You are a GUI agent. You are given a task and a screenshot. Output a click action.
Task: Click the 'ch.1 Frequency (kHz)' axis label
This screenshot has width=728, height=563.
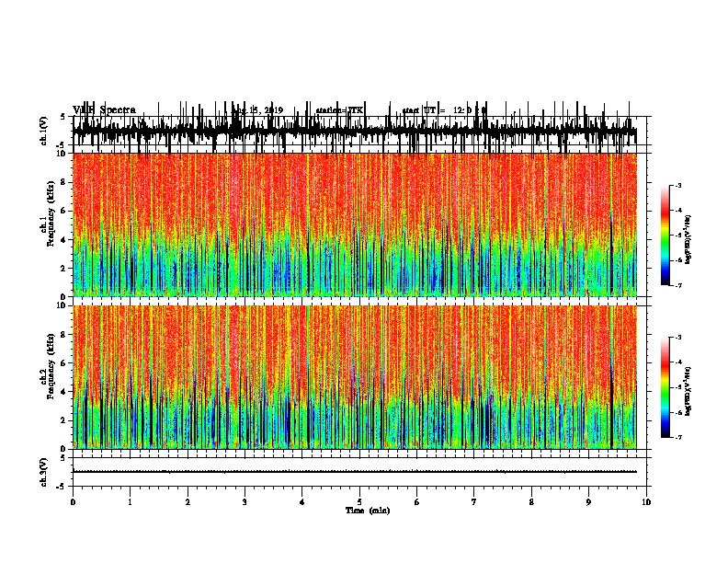click(47, 213)
